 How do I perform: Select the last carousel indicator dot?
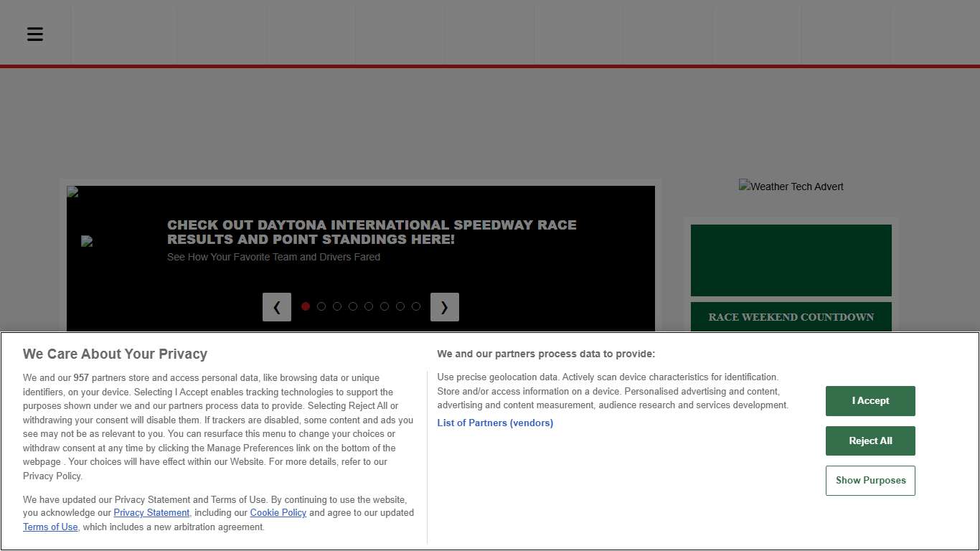[x=416, y=306]
